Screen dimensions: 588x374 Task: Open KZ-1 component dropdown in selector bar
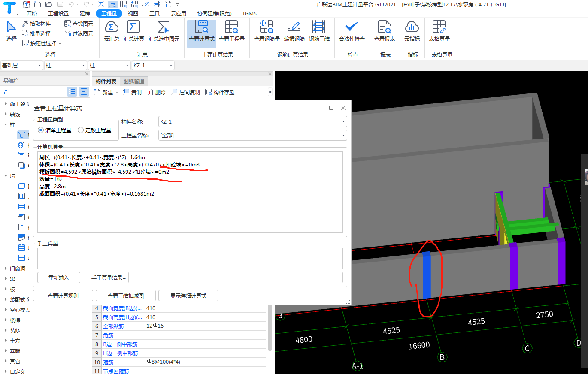pyautogui.click(x=153, y=66)
